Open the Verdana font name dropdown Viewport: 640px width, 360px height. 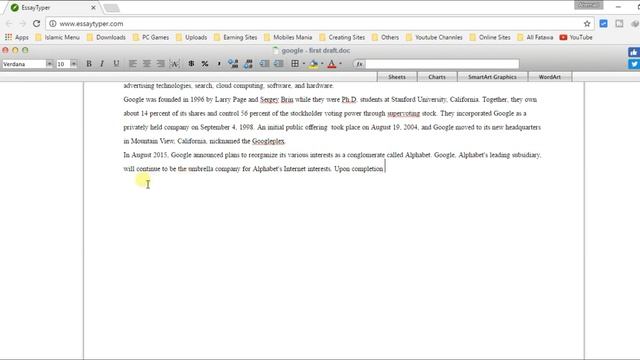pyautogui.click(x=49, y=64)
